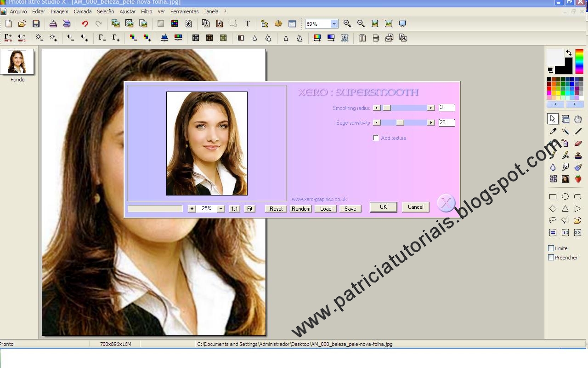
Task: Click Smoothing radius left arrow
Action: coord(377,108)
